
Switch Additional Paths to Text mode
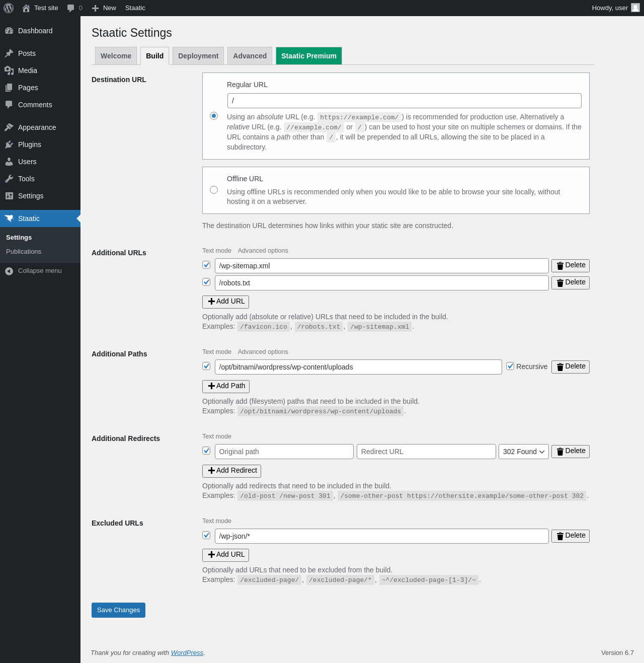(x=217, y=352)
